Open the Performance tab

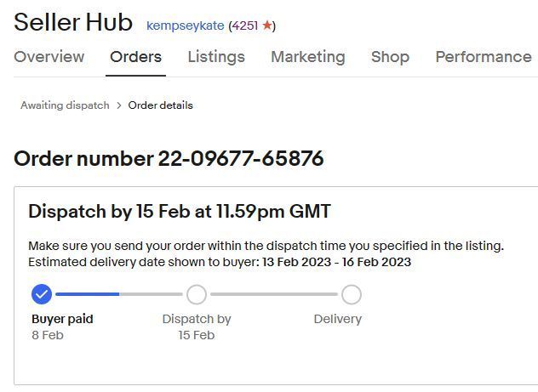[484, 56]
